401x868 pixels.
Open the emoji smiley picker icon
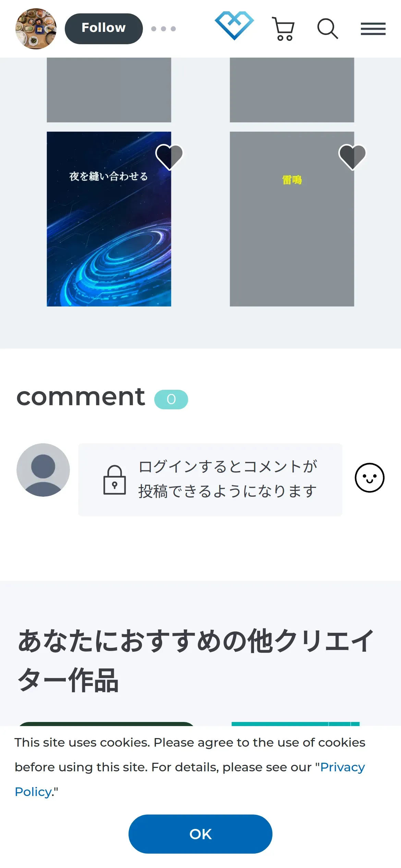click(369, 478)
